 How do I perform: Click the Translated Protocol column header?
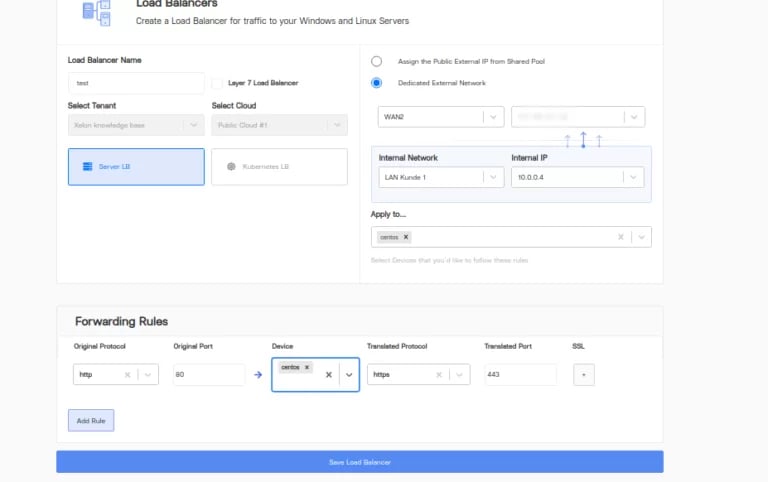pos(397,346)
